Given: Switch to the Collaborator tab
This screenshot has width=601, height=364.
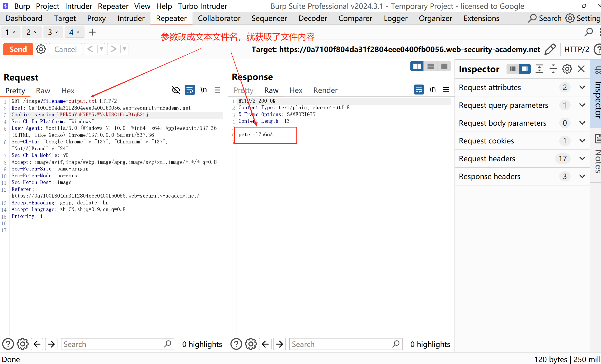Looking at the screenshot, I should 219,18.
